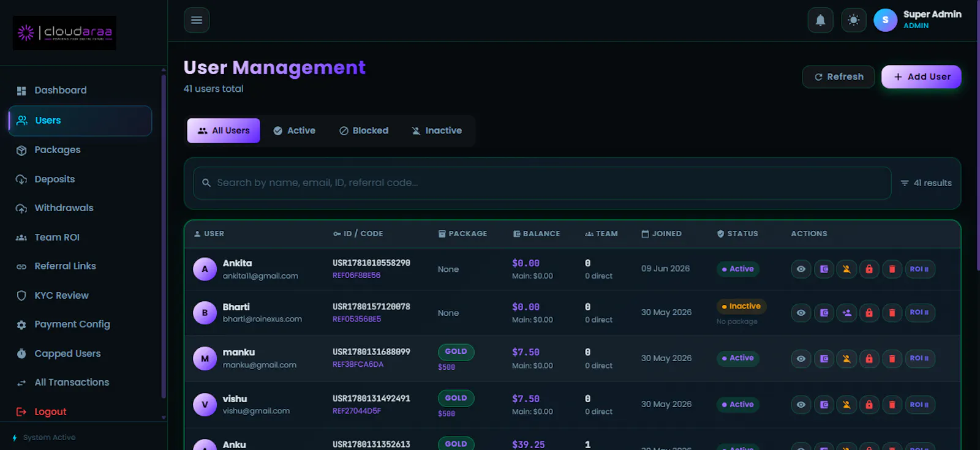Pause ROI for vishu
The height and width of the screenshot is (450, 980).
tap(919, 405)
